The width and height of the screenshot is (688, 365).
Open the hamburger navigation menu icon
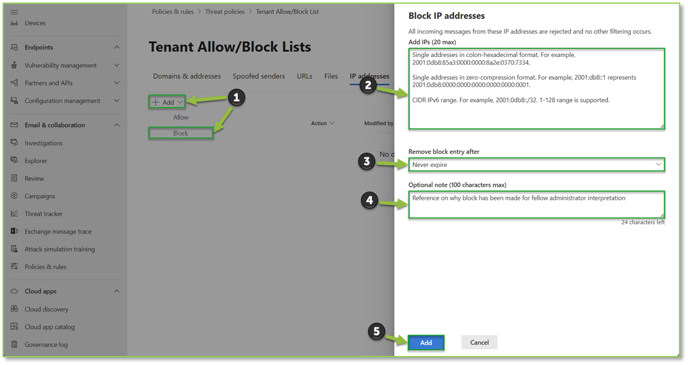[14, 12]
